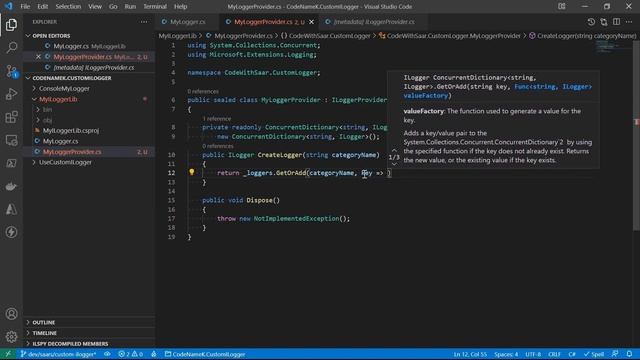The image size is (640, 360).
Task: Show next signature overload in tooltip
Action: tap(394, 164)
